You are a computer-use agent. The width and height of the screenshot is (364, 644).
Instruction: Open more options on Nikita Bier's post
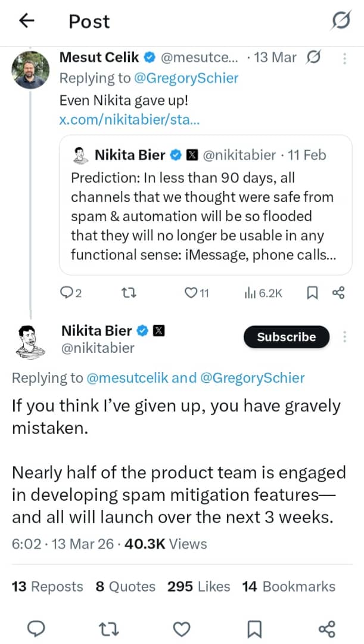pos(344,337)
